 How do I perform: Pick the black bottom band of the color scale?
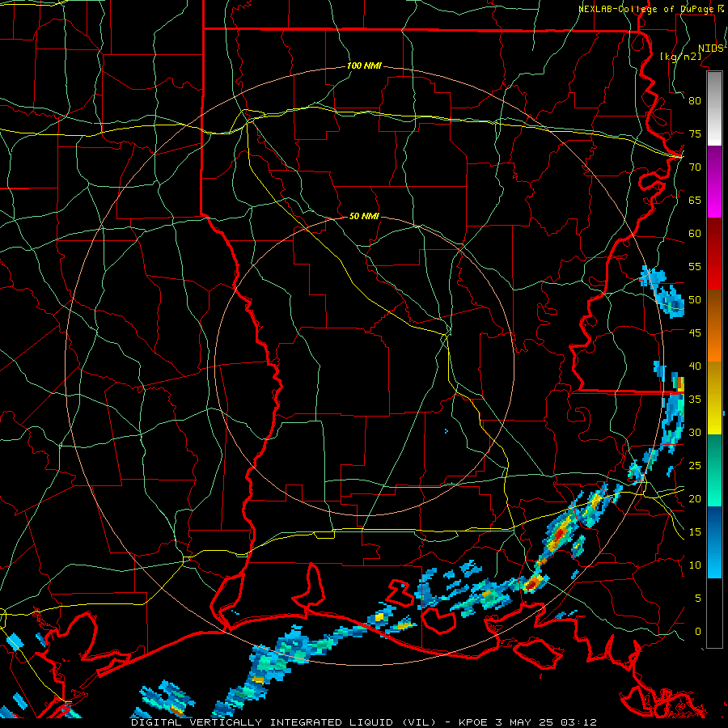[714, 613]
